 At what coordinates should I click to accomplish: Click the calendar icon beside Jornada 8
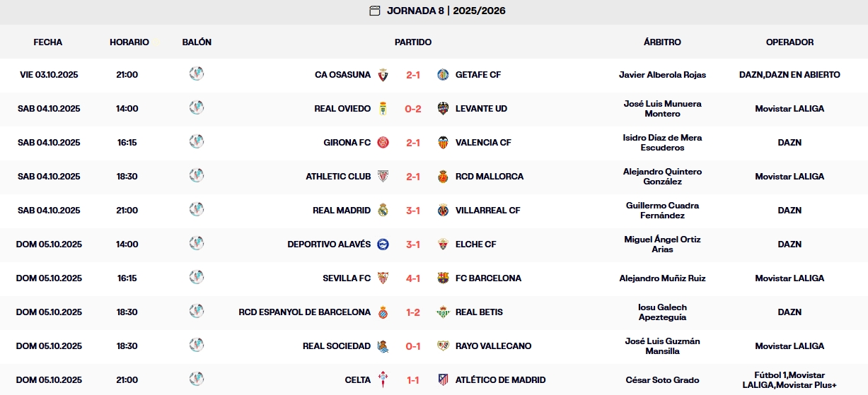(375, 11)
